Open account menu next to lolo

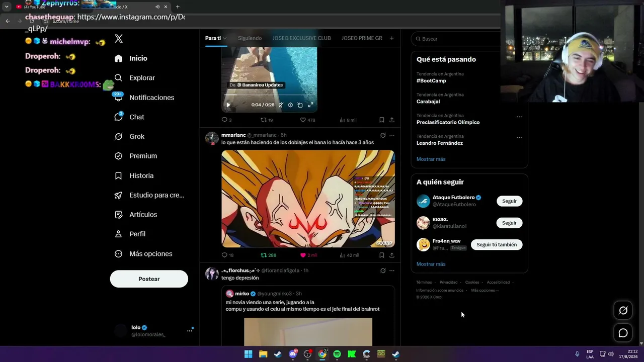[190, 330]
